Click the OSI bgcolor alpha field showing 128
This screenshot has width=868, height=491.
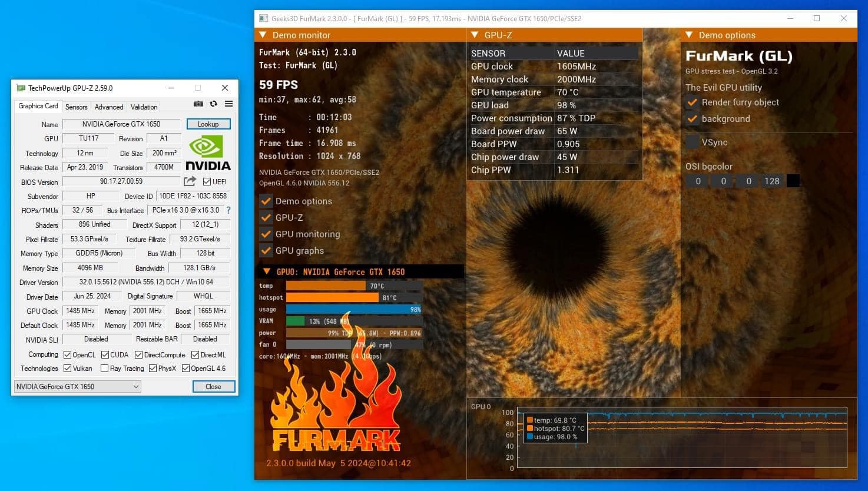pos(771,181)
